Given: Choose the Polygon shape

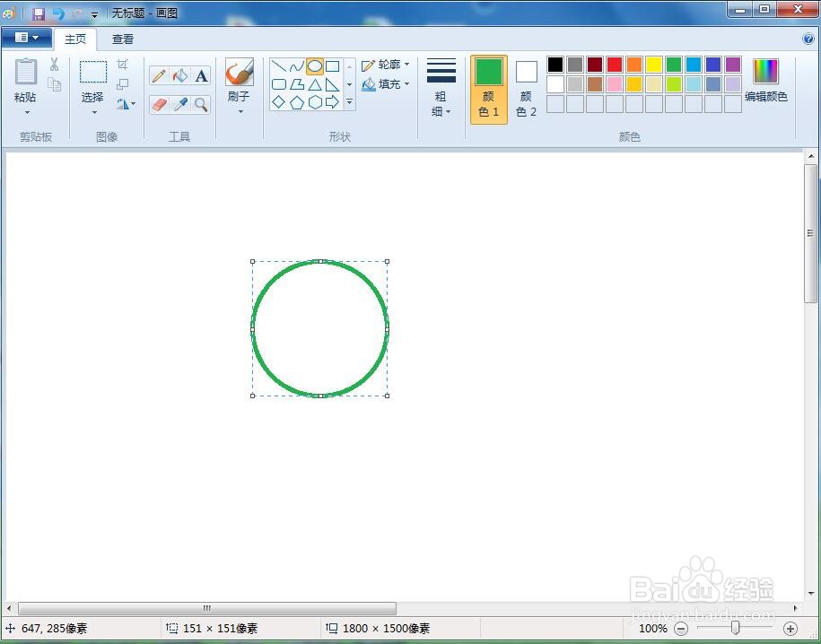Looking at the screenshot, I should point(296,84).
